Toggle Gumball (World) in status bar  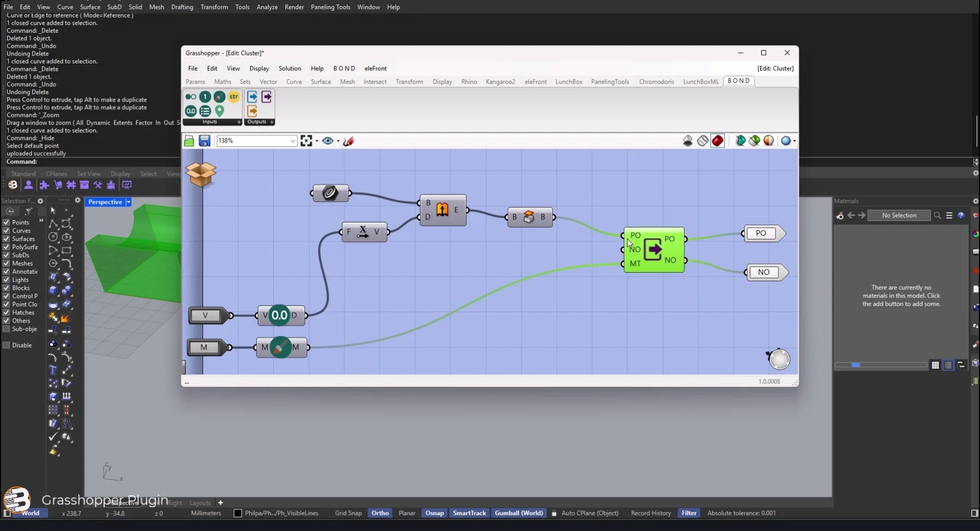point(519,513)
